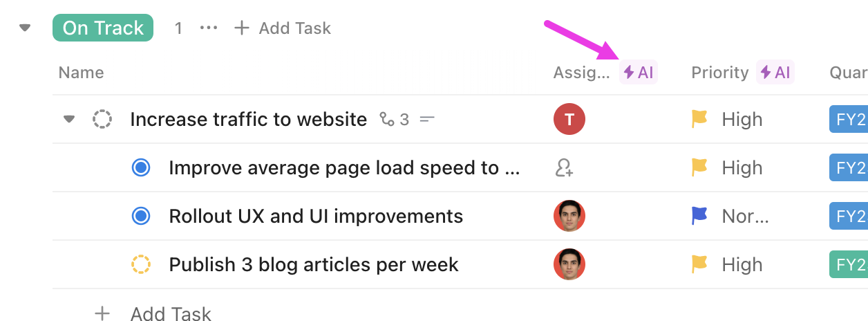Viewport: 868px width, 321px height.
Task: Open the T assignee avatar
Action: click(x=569, y=119)
